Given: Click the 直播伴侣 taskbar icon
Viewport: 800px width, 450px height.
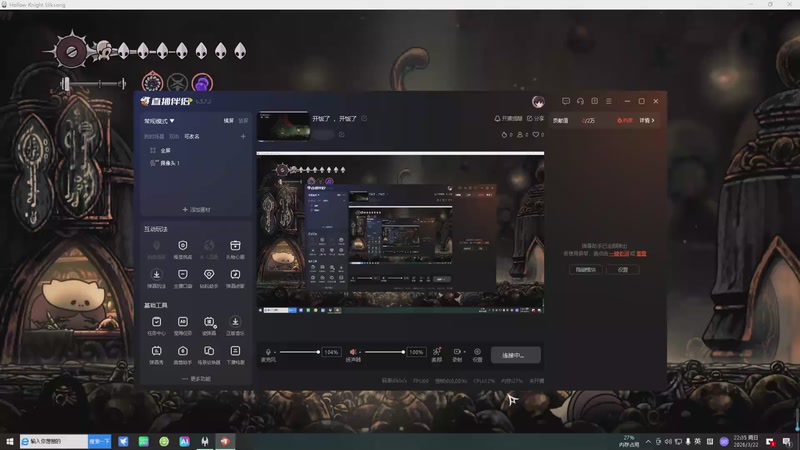Looking at the screenshot, I should [x=225, y=441].
